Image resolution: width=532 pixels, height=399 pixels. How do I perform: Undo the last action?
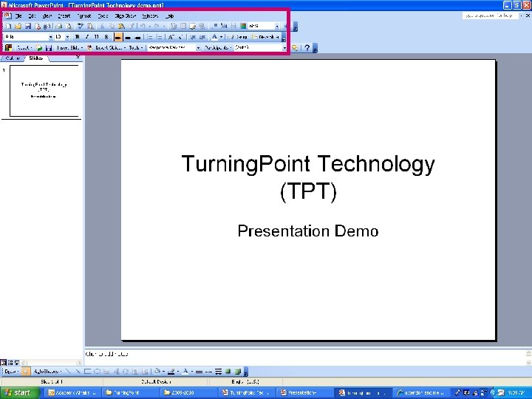143,26
